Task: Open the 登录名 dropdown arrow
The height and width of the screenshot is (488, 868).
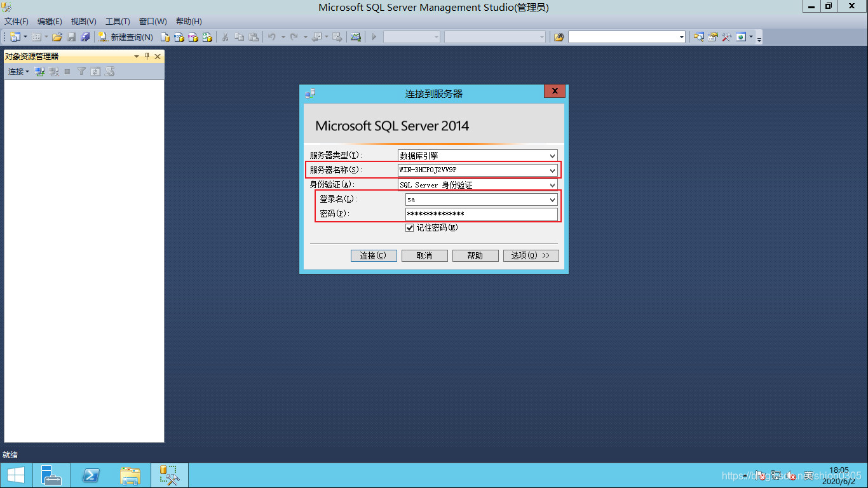Action: pos(552,200)
